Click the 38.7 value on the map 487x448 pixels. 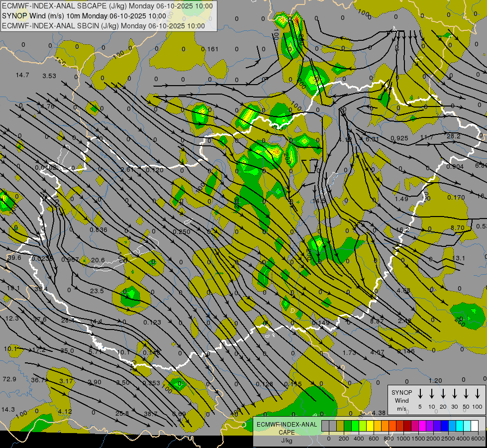[151, 414]
